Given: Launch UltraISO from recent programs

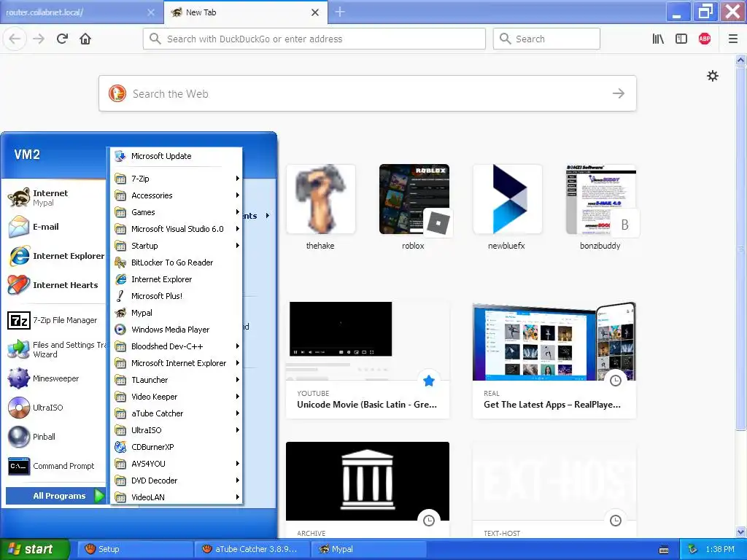Looking at the screenshot, I should pyautogui.click(x=55, y=408).
